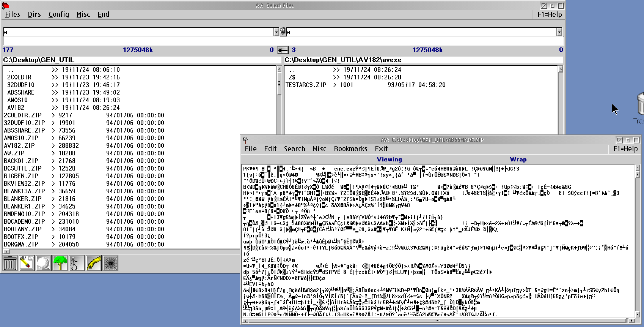The width and height of the screenshot is (644, 327).
Task: Click the white sphere toolbar icon
Action: [x=44, y=263]
